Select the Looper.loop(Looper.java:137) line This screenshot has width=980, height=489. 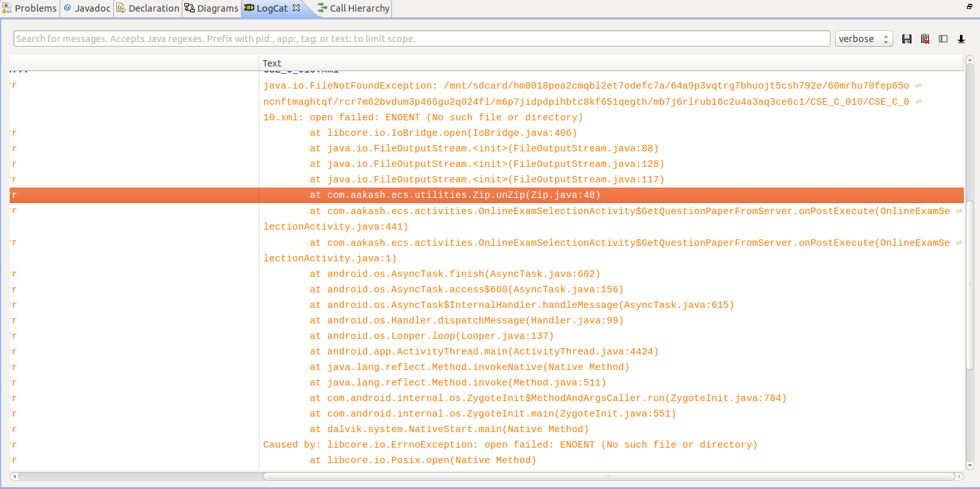pyautogui.click(x=486, y=336)
